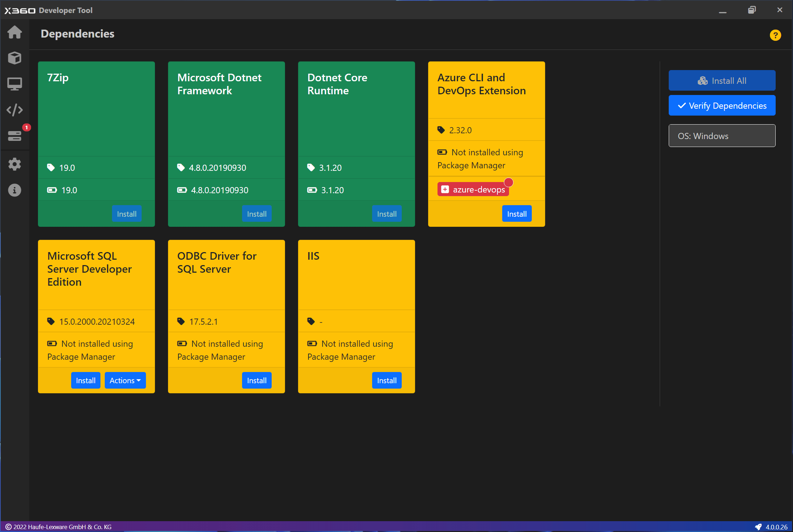Click the X360 Developer Tool title
The image size is (793, 532).
coord(48,10)
